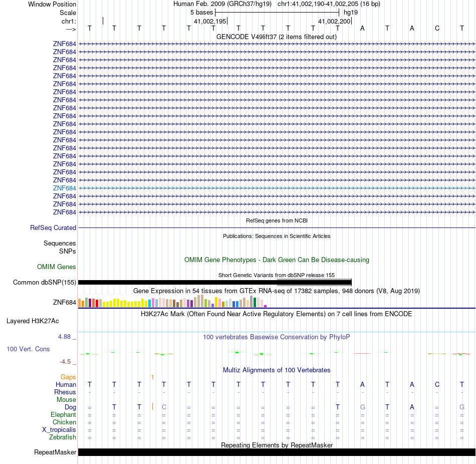Click the Sequences track label

60,243
